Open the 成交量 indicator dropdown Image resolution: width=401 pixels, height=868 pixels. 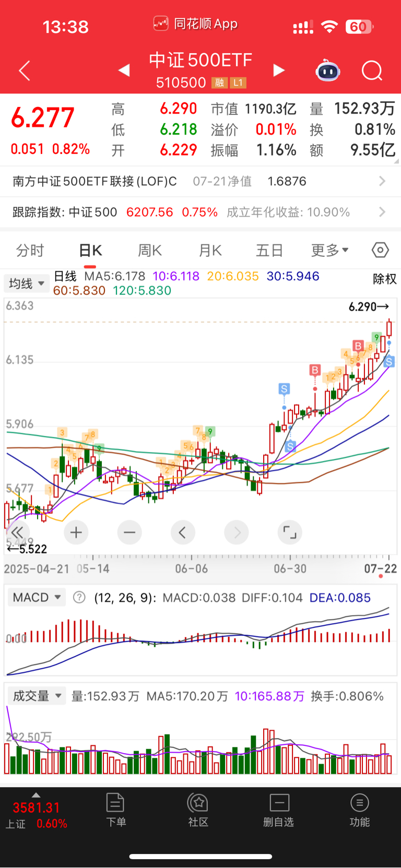click(37, 696)
